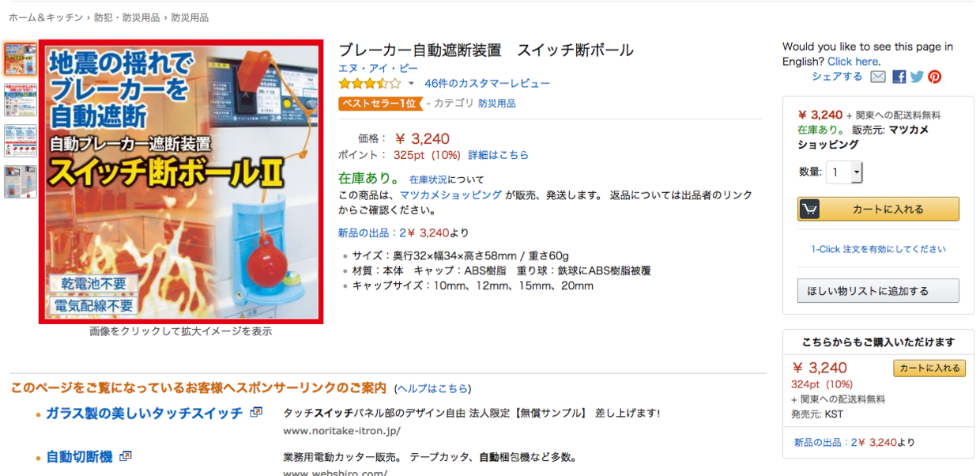The image size is (980, 476).
Task: Open 46件のカスタマーレビュー reviews link
Action: tap(487, 83)
